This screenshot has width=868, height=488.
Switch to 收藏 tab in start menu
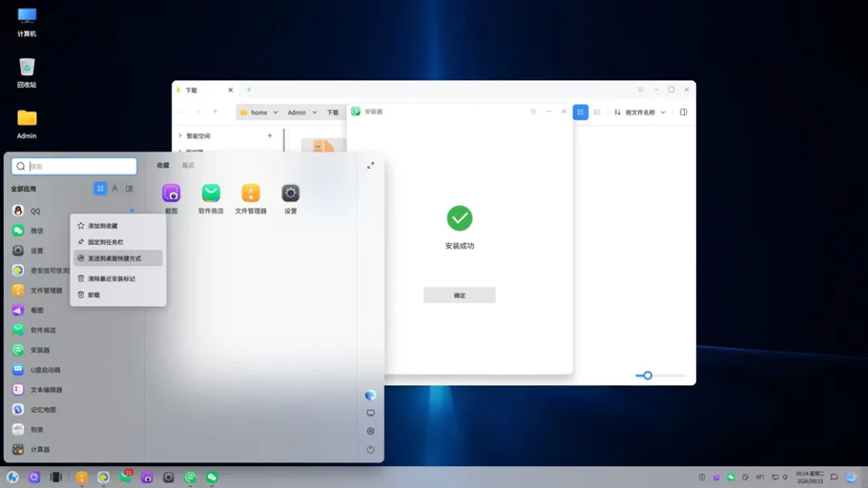pos(162,166)
